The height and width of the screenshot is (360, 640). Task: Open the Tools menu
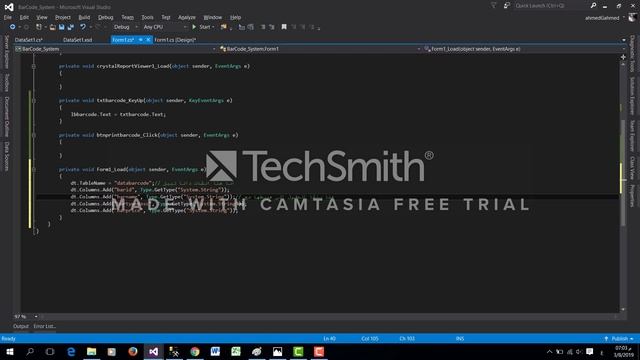pos(147,17)
